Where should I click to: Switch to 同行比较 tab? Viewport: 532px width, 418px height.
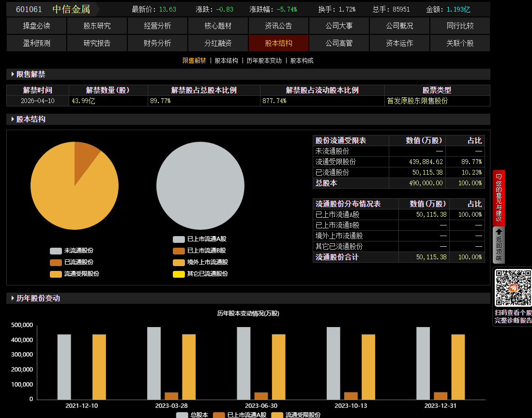460,26
